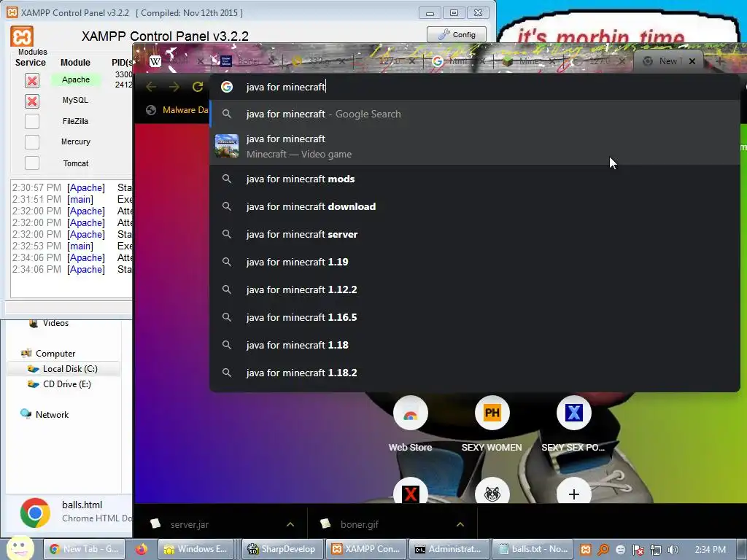747x560 pixels.
Task: Click the Malware bookmark globe icon
Action: pos(151,110)
